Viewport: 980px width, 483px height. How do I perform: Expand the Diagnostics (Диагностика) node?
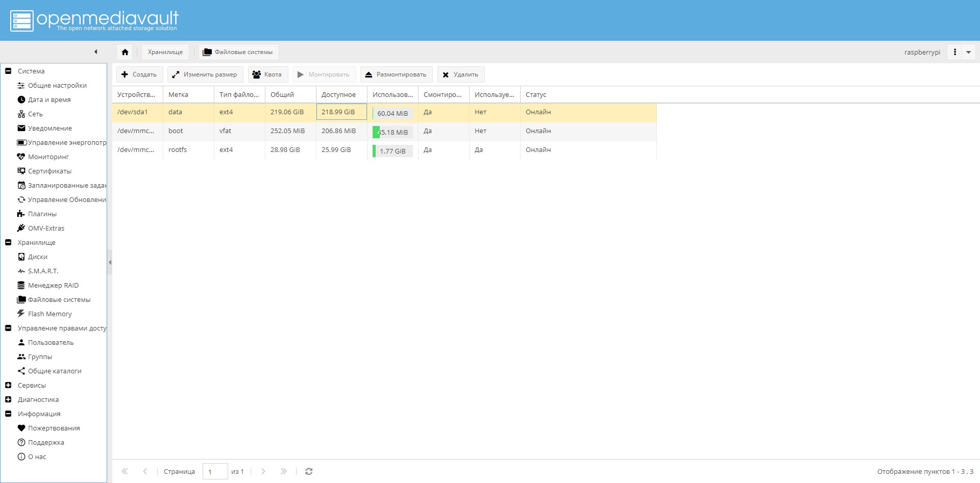pyautogui.click(x=8, y=400)
